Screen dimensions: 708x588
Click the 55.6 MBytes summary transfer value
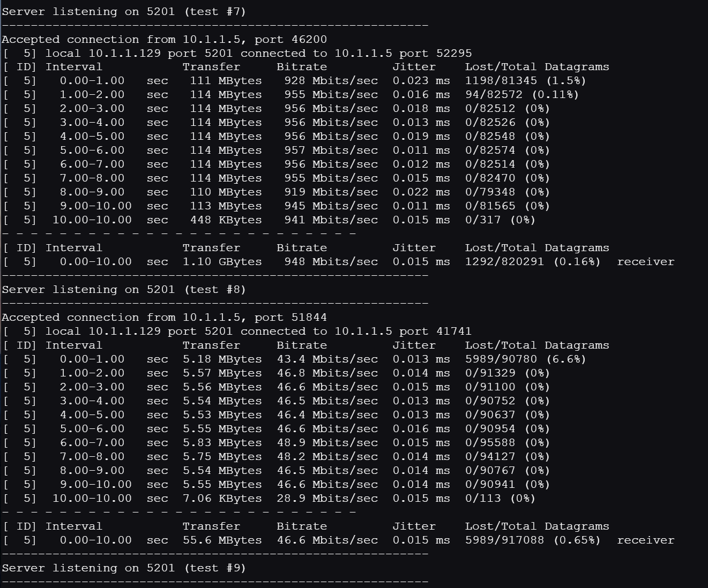click(x=222, y=540)
